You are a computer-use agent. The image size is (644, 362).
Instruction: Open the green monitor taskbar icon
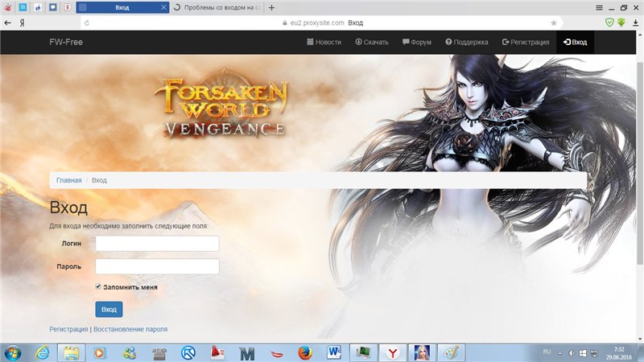(364, 353)
